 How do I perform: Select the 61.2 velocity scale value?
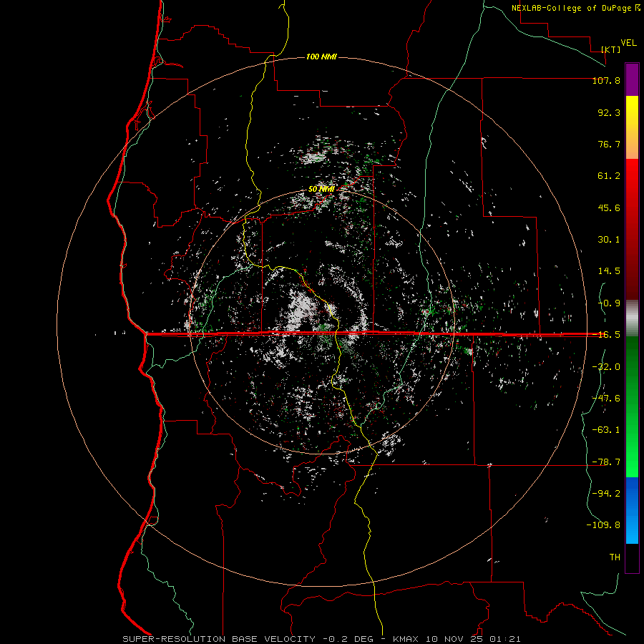point(609,176)
